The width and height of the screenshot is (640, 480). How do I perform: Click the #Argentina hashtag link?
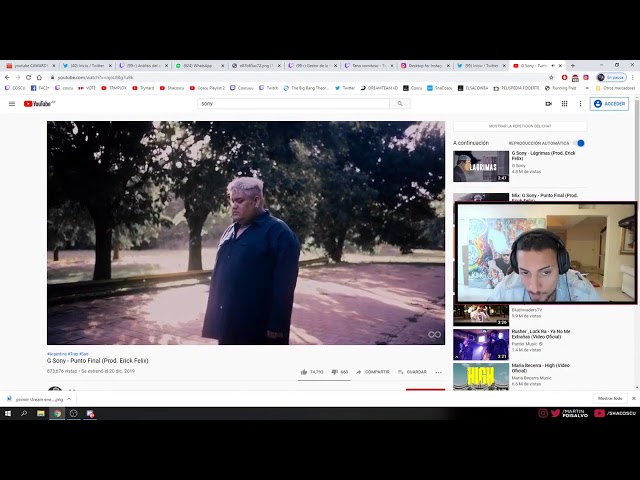[x=57, y=354]
